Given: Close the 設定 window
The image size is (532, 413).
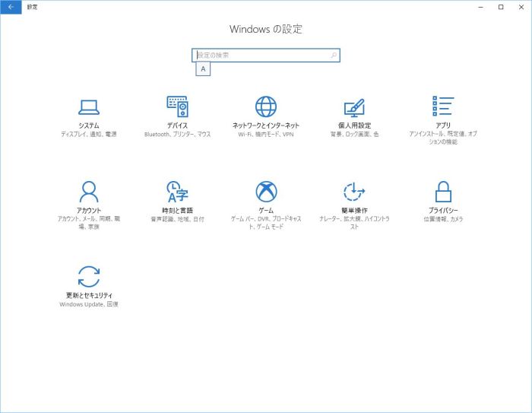Looking at the screenshot, I should coord(521,6).
